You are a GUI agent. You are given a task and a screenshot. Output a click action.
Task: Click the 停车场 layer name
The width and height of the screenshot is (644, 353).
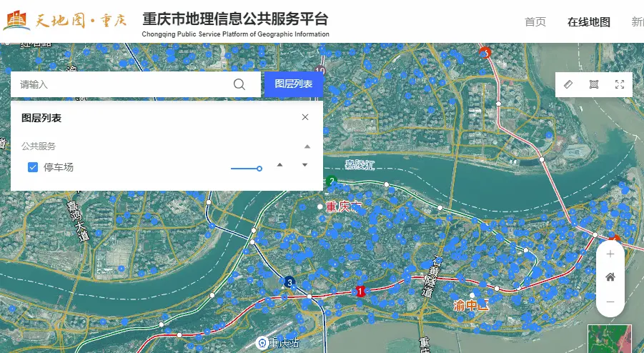click(x=59, y=167)
